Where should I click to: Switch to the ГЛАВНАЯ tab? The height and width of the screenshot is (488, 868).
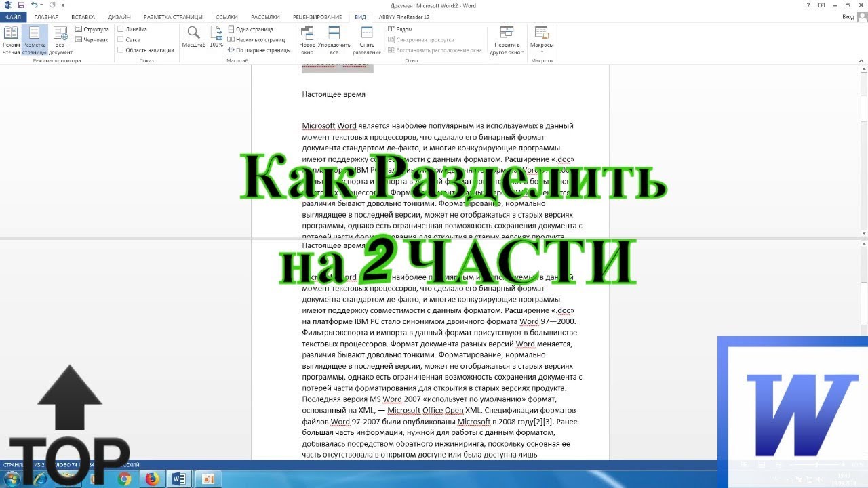point(46,17)
